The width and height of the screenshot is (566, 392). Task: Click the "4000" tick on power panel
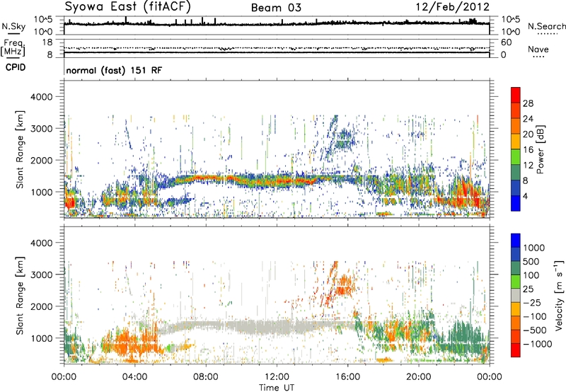[43, 97]
